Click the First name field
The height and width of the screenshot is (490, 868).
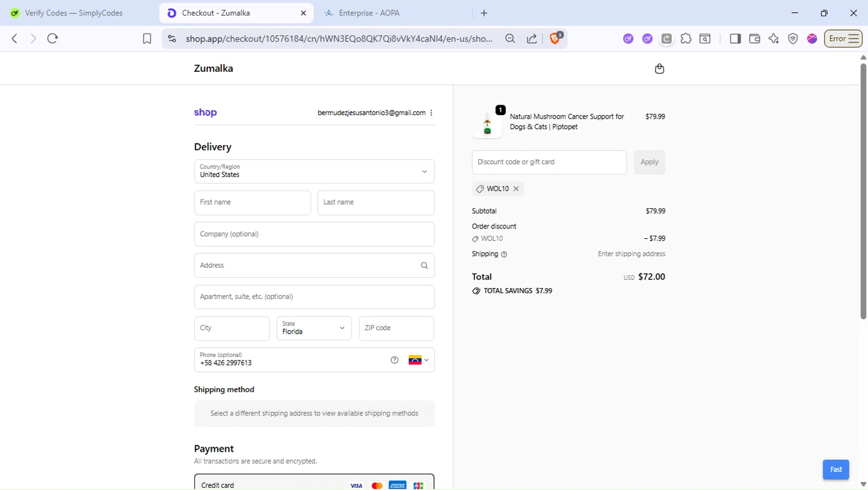[252, 202]
